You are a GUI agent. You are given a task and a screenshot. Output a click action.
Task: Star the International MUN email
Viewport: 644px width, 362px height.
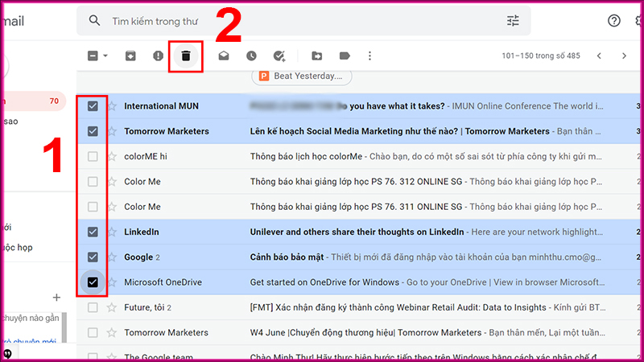click(112, 106)
